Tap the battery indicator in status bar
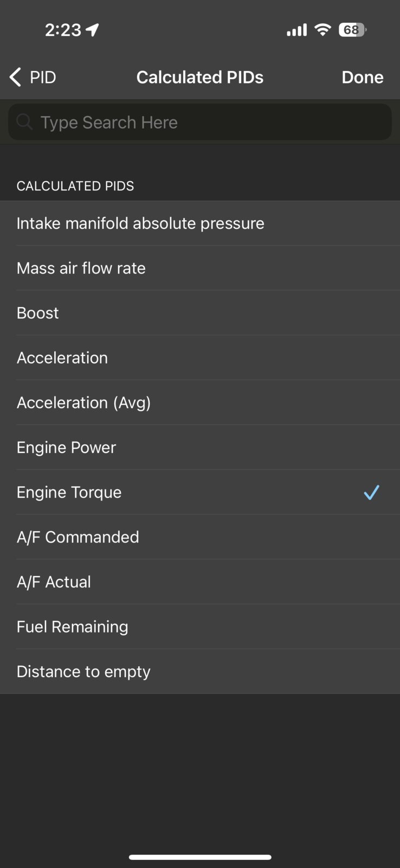The image size is (400, 868). [x=352, y=30]
